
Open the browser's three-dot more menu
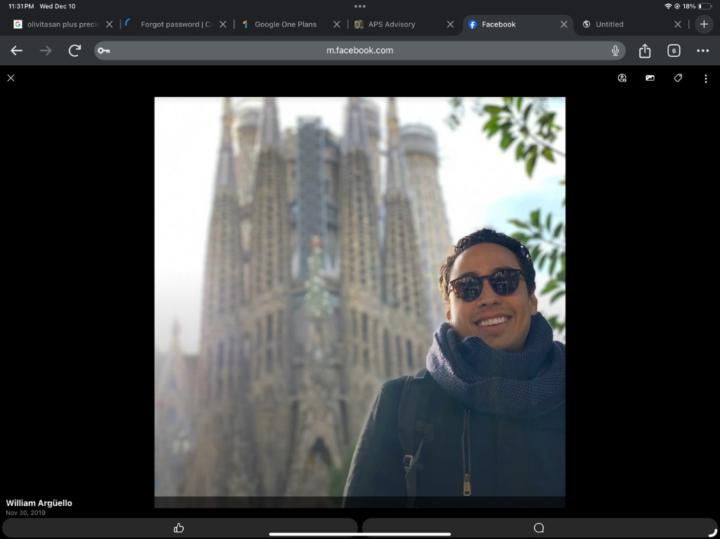pyautogui.click(x=703, y=51)
